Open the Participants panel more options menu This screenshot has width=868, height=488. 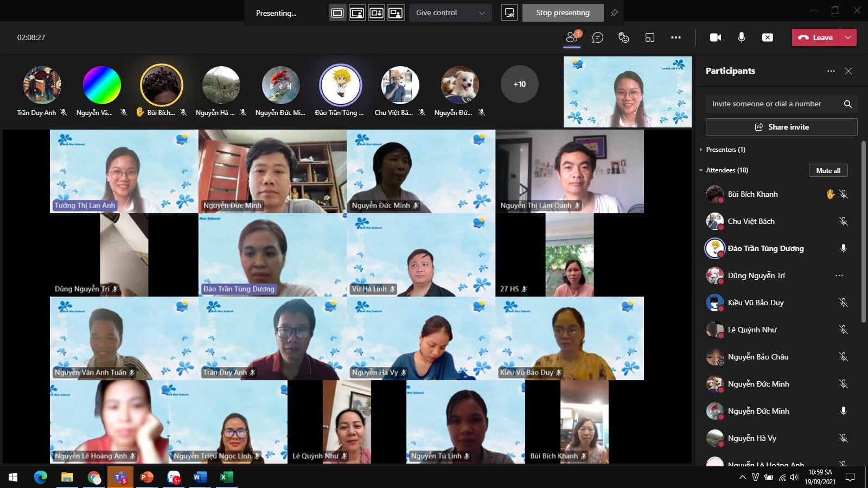tap(831, 71)
